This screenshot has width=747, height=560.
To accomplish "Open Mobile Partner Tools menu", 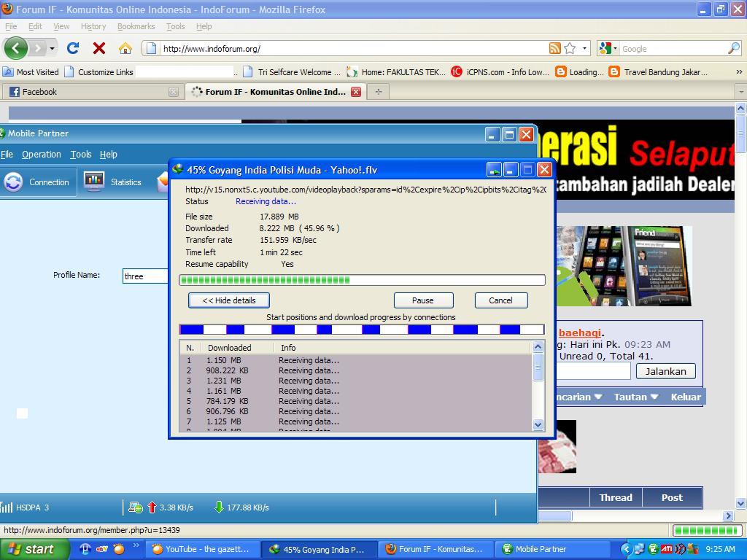I will click(80, 155).
